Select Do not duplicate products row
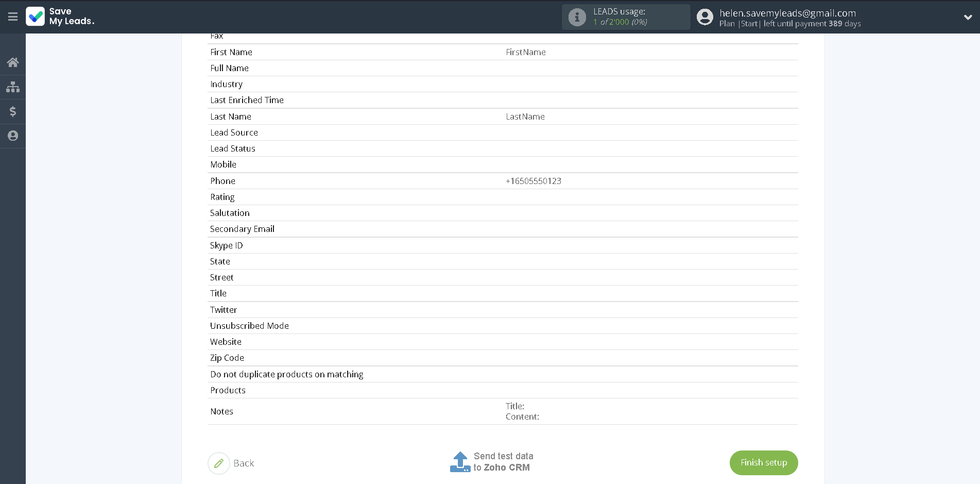The width and height of the screenshot is (980, 484). tap(503, 374)
